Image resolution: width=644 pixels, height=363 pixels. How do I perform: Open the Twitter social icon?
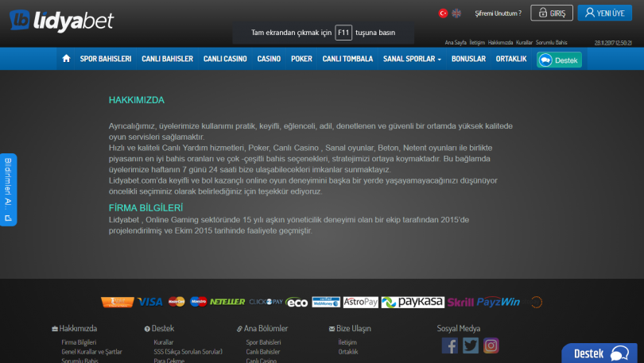point(470,346)
